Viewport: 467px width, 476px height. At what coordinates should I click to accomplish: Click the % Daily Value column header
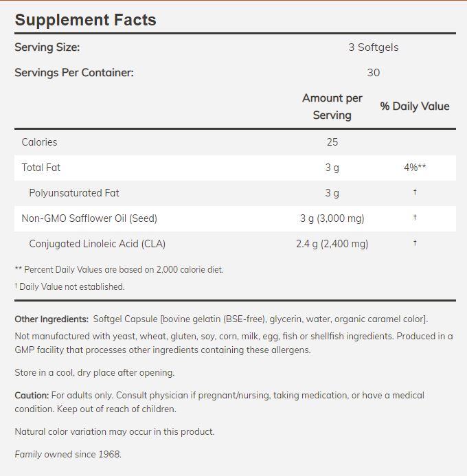pyautogui.click(x=415, y=106)
